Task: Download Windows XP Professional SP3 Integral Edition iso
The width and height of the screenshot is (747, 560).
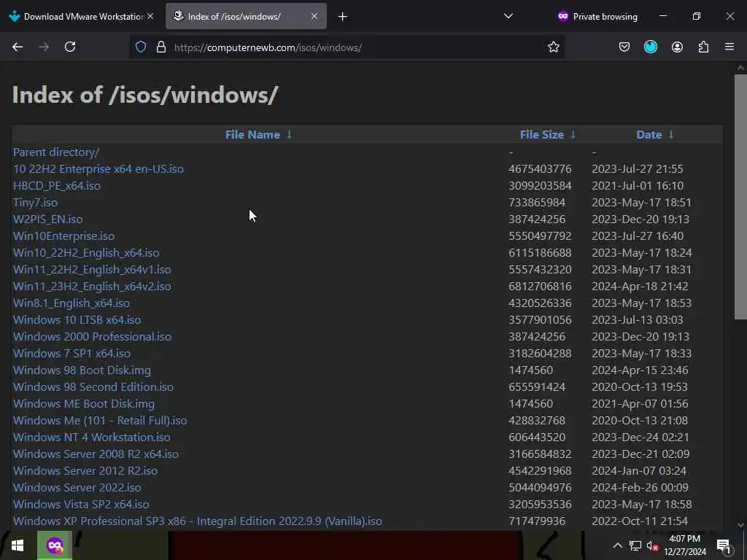Action: pyautogui.click(x=198, y=521)
